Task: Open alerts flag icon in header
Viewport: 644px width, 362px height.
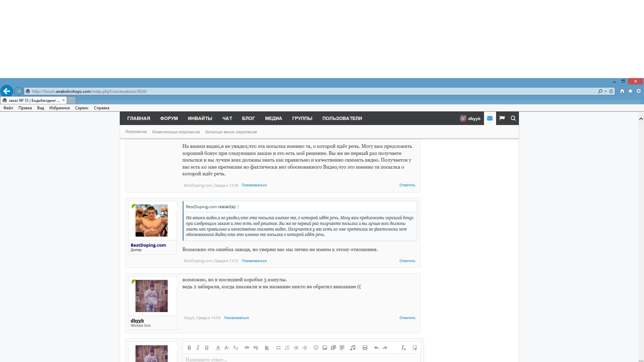Action: coord(502,118)
